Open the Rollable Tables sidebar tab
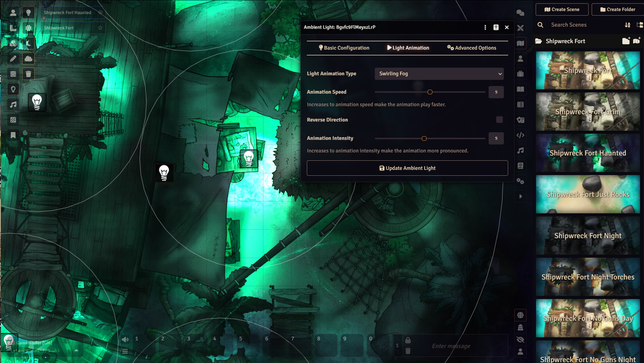 coord(520,104)
